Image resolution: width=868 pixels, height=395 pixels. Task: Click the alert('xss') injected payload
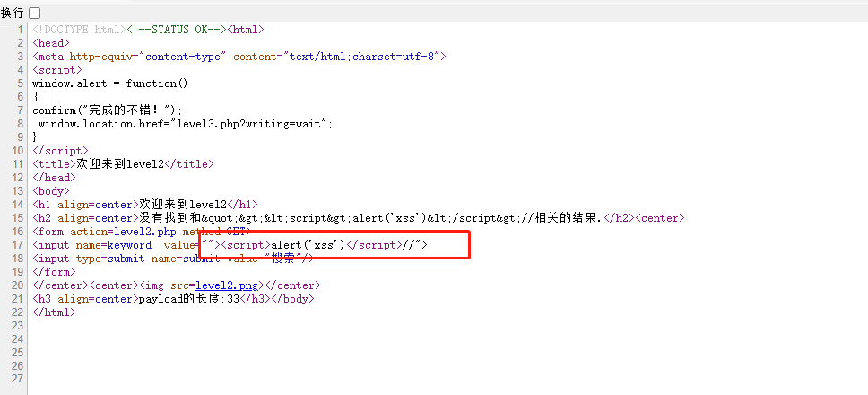click(308, 245)
